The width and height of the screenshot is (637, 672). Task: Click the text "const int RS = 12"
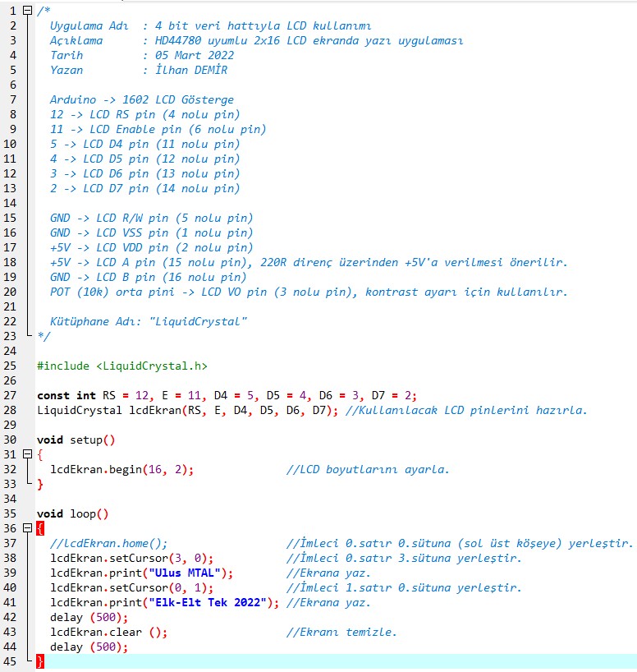click(x=93, y=395)
